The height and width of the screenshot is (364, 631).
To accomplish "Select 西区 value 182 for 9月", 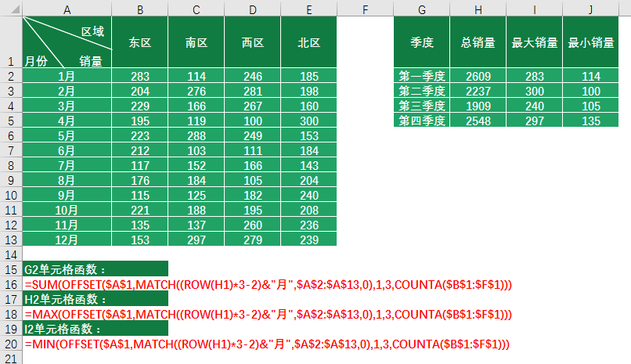I will 252,195.
